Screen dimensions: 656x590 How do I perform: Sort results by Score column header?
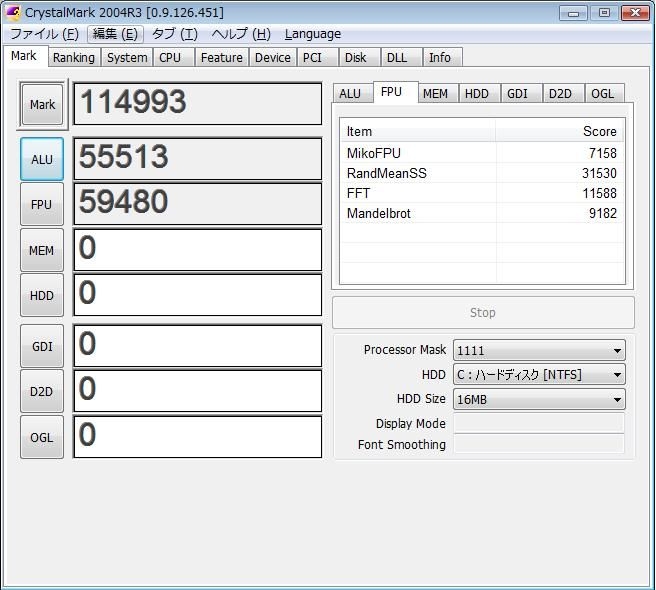[560, 132]
